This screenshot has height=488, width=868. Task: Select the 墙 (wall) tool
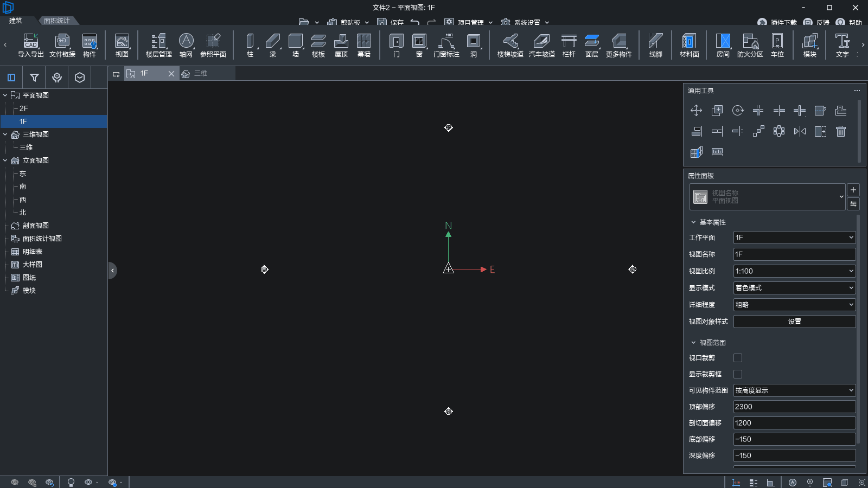pyautogui.click(x=296, y=45)
